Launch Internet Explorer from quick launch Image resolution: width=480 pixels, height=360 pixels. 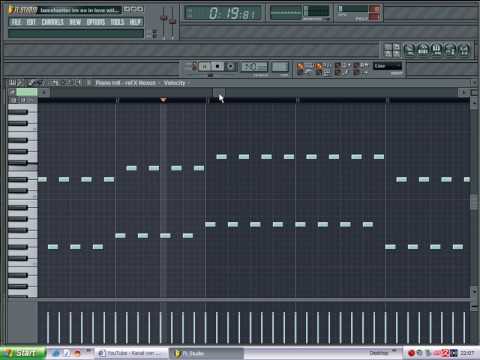(56, 353)
